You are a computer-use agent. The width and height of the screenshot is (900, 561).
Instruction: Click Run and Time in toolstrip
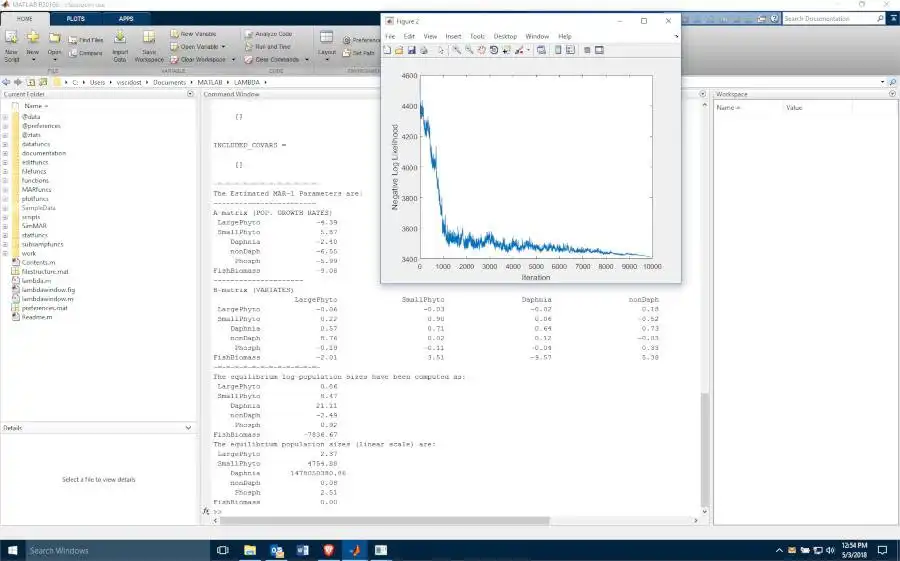pyautogui.click(x=267, y=47)
